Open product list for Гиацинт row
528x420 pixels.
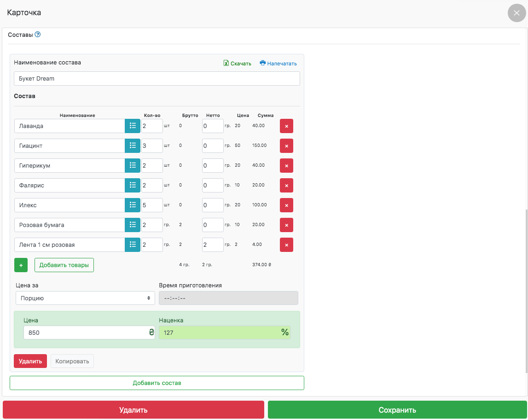click(133, 146)
